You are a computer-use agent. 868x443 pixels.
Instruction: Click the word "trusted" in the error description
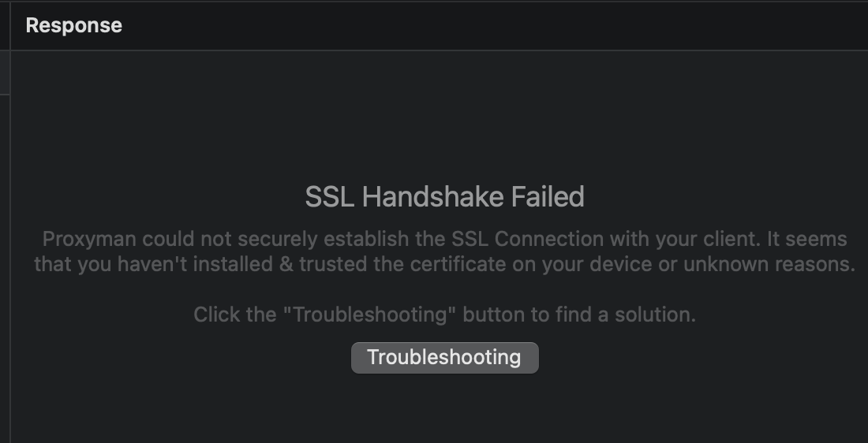tap(332, 264)
